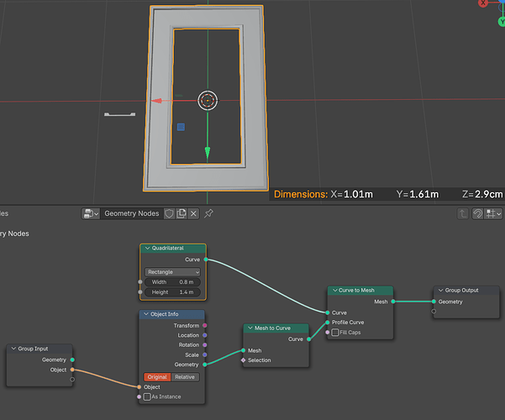Select the Group Input node header
Image resolution: width=505 pixels, height=420 pixels.
(39, 349)
